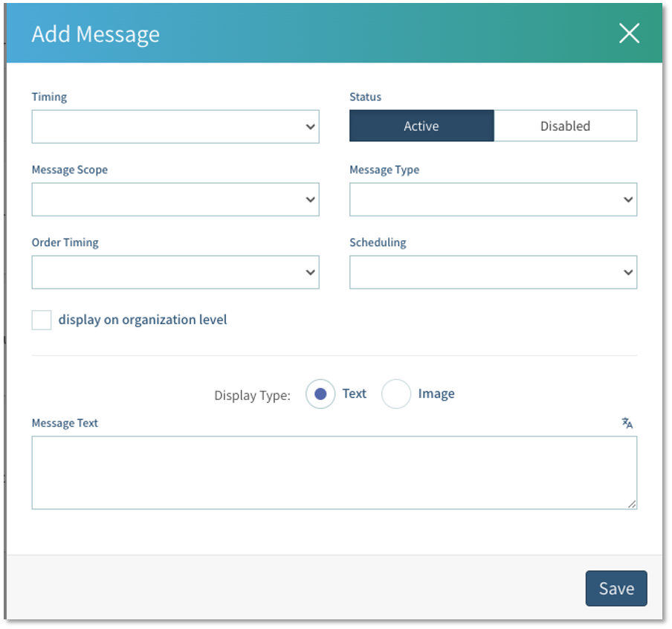The height and width of the screenshot is (629, 672).
Task: Click the Add Message dialog title
Action: pyautogui.click(x=95, y=34)
